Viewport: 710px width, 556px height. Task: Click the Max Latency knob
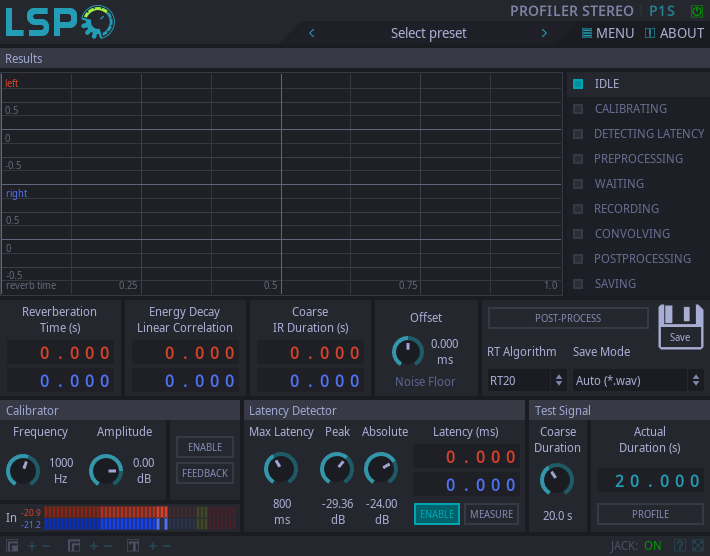point(280,468)
